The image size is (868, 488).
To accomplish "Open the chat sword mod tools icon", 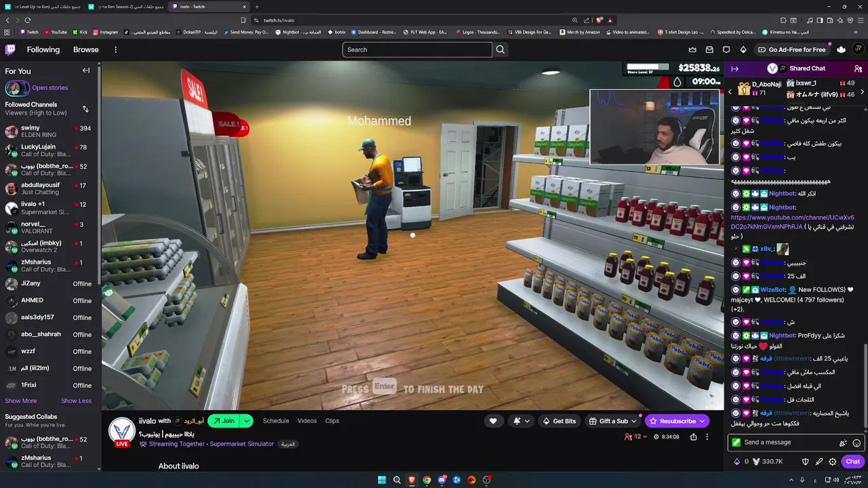I will [x=819, y=462].
